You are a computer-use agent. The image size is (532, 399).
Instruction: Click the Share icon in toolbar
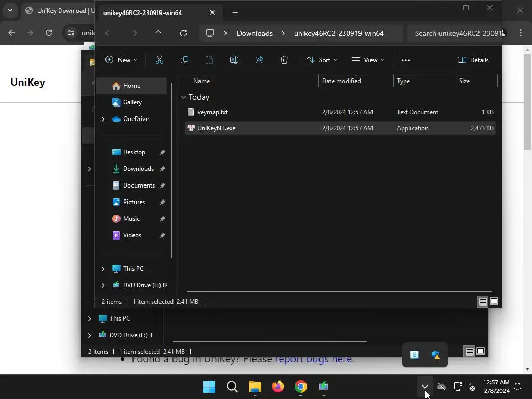click(x=259, y=60)
